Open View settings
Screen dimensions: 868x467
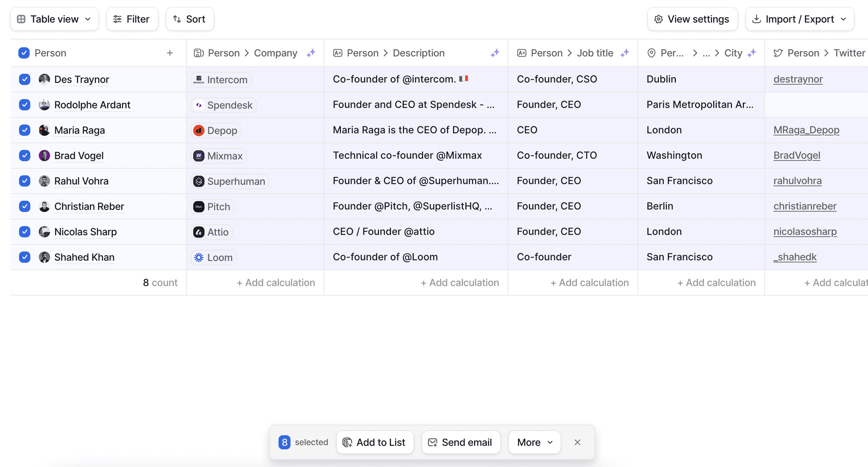(692, 19)
